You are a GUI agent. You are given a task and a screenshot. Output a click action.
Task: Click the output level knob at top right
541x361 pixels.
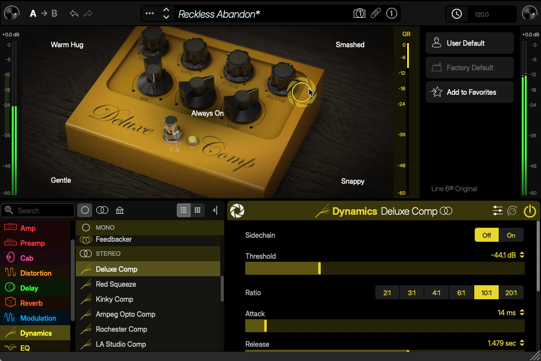pos(529,13)
